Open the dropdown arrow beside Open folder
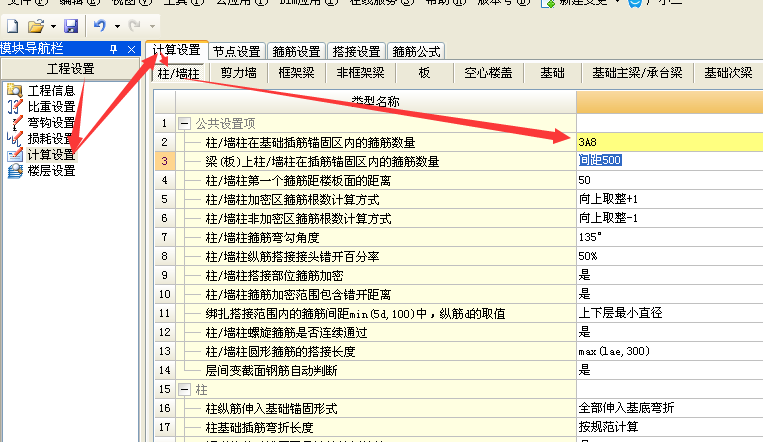This screenshot has height=442, width=763. [53, 26]
